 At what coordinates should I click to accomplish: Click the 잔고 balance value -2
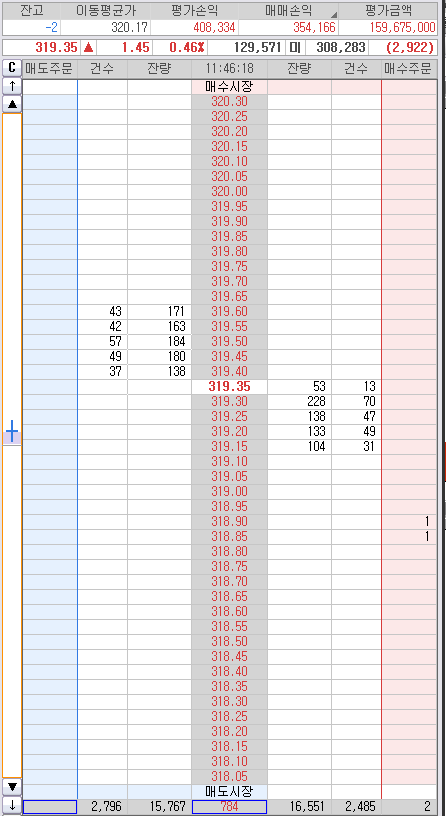pyautogui.click(x=31, y=28)
